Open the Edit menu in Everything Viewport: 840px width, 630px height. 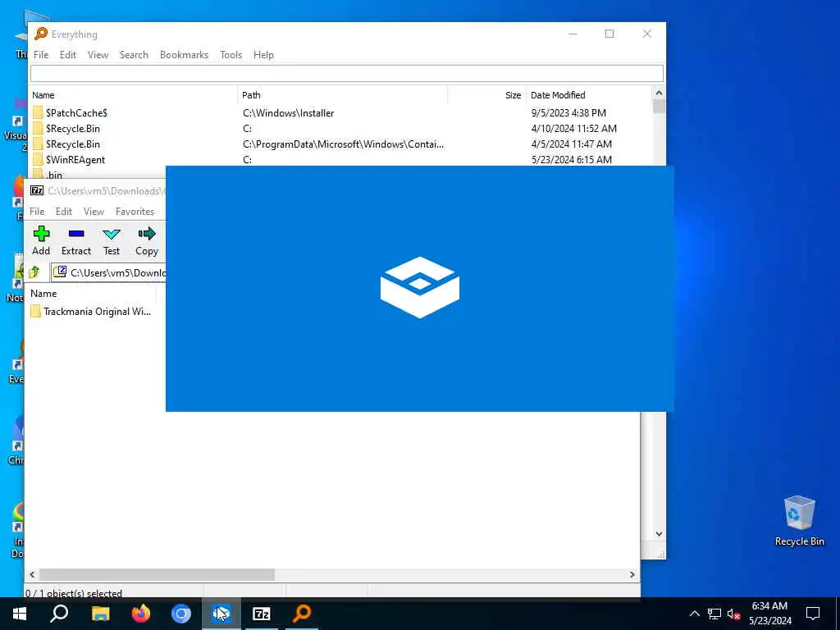click(68, 55)
